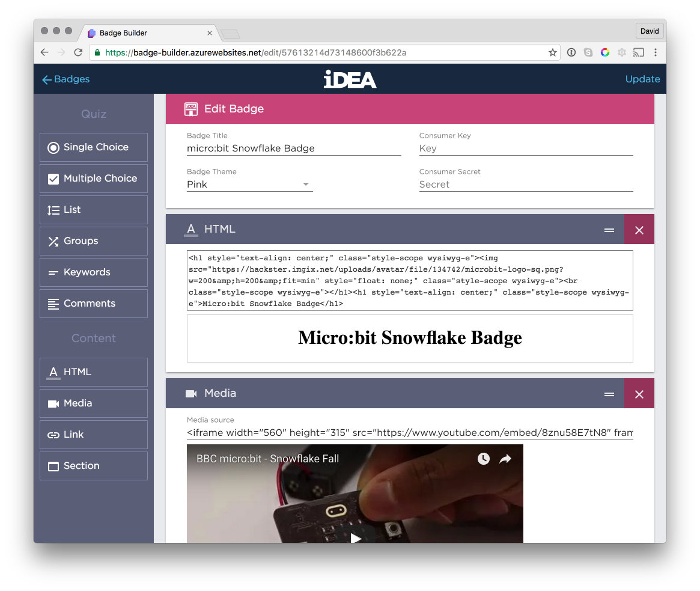Image resolution: width=700 pixels, height=591 pixels.
Task: Click the browser forward arrow
Action: tap(61, 52)
